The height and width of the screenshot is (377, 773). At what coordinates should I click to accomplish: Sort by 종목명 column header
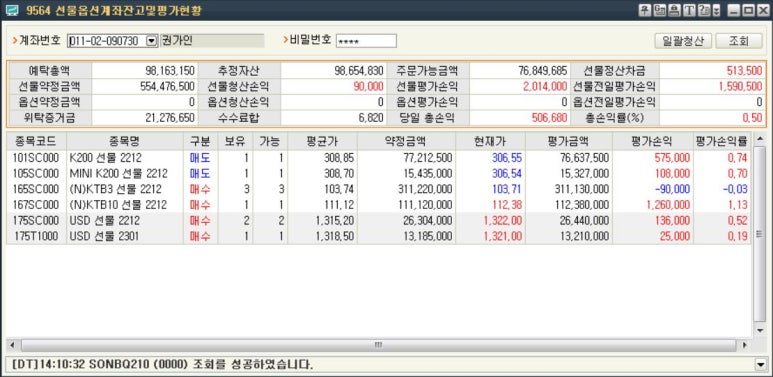tap(125, 142)
